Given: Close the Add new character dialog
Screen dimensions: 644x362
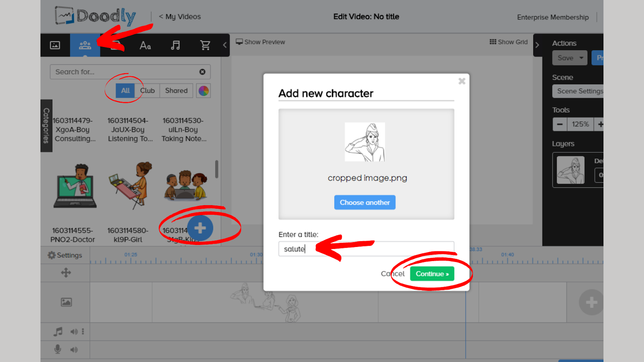Looking at the screenshot, I should 462,81.
